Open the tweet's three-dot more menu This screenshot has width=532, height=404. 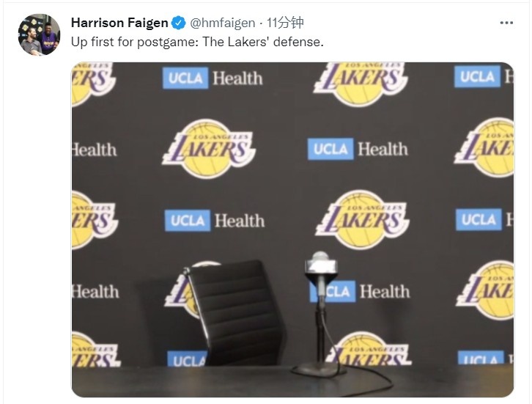tap(506, 23)
